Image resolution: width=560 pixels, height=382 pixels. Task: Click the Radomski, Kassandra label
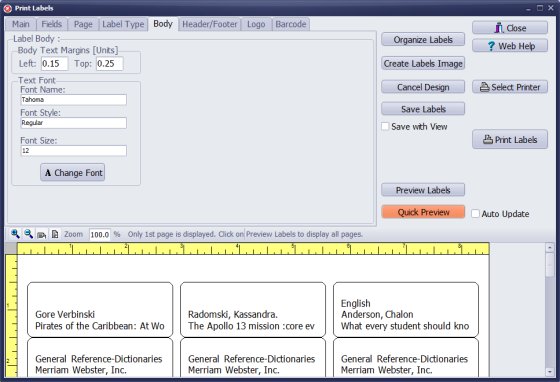pyautogui.click(x=253, y=310)
